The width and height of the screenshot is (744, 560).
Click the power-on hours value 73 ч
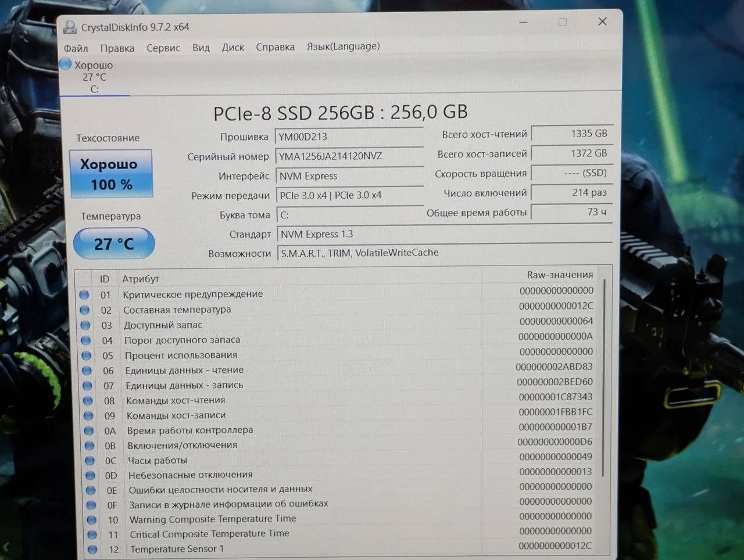[571, 212]
